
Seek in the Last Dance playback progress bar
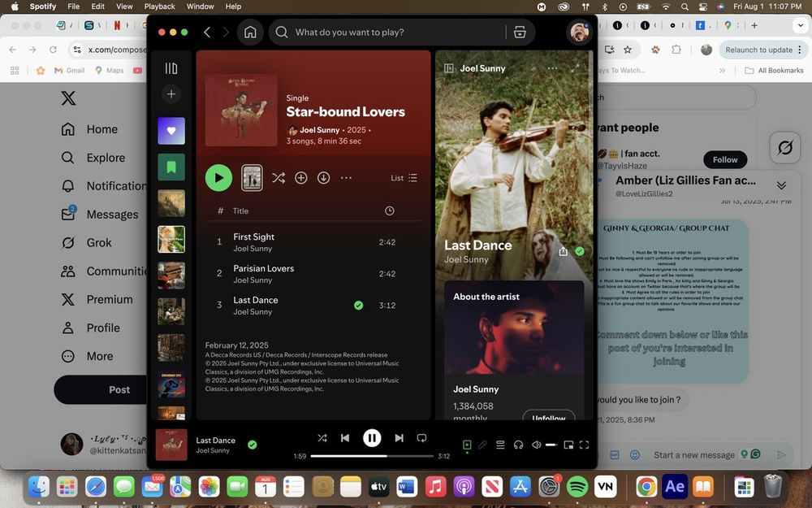[x=372, y=456]
